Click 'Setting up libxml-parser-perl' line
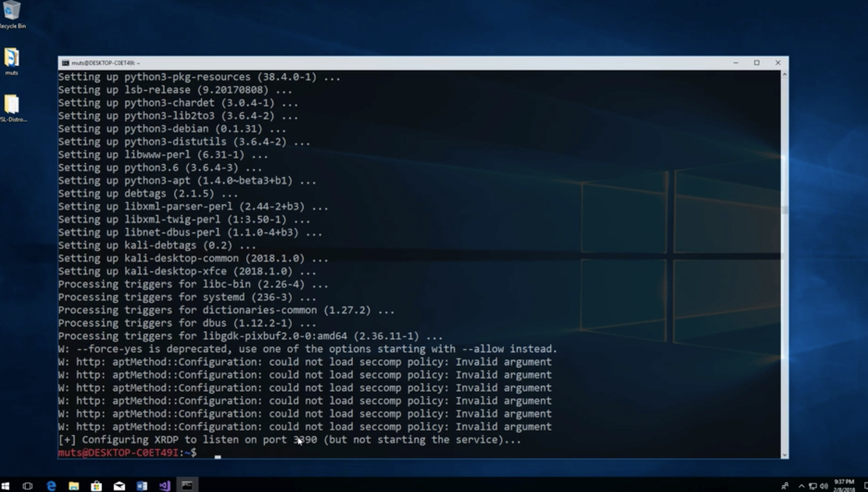868x492 pixels. coord(193,206)
